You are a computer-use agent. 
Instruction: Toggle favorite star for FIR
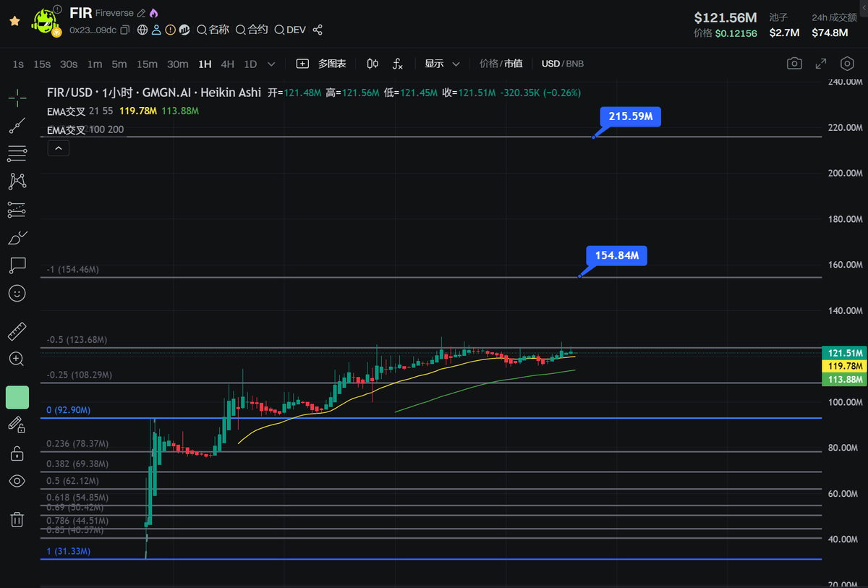pyautogui.click(x=14, y=21)
